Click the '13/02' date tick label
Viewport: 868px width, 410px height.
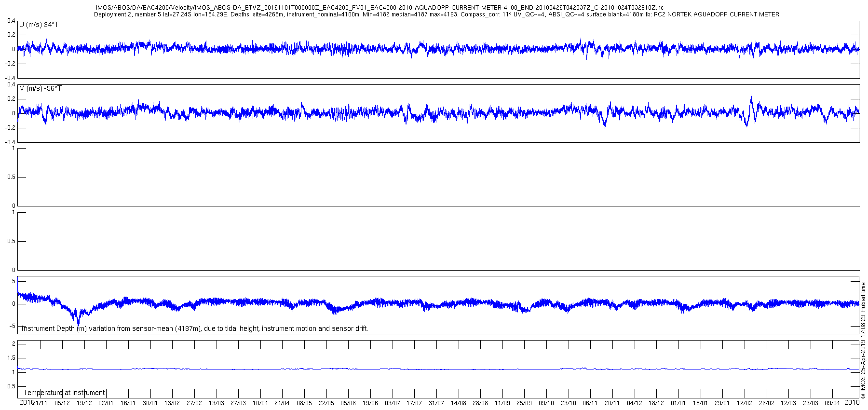(x=172, y=403)
